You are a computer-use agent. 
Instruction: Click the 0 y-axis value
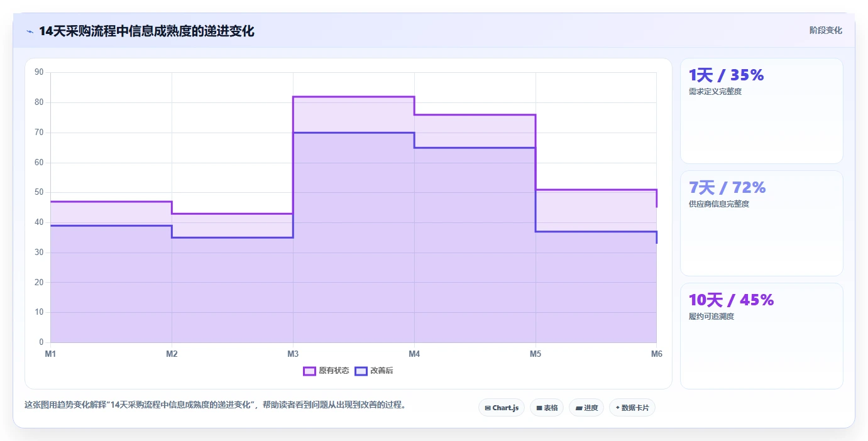point(41,342)
